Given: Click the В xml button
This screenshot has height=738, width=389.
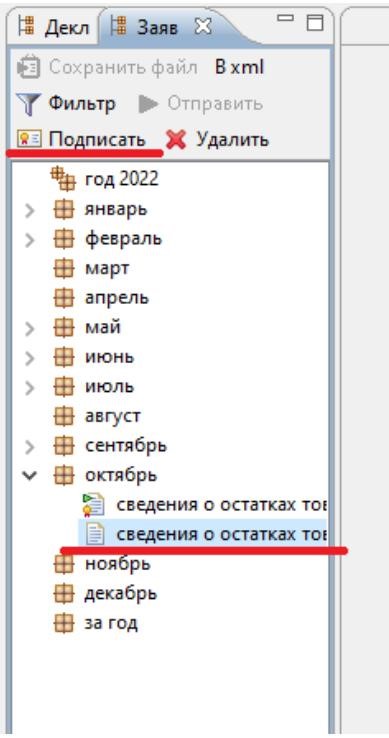Looking at the screenshot, I should pyautogui.click(x=239, y=67).
